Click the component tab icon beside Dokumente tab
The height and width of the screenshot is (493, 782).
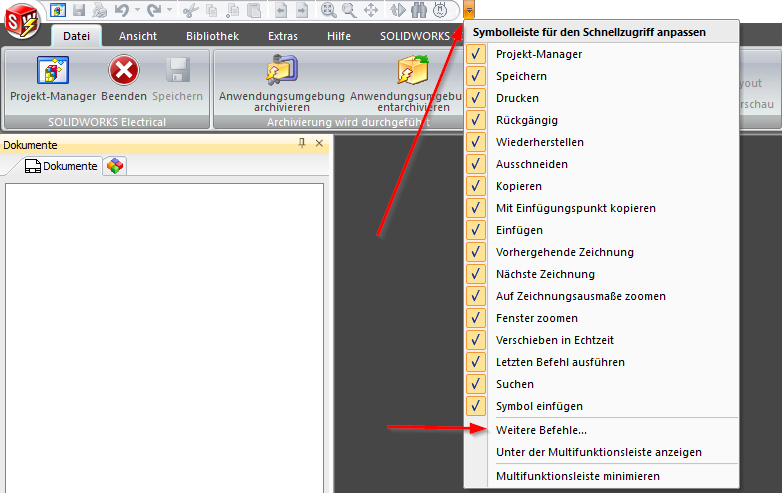point(116,166)
